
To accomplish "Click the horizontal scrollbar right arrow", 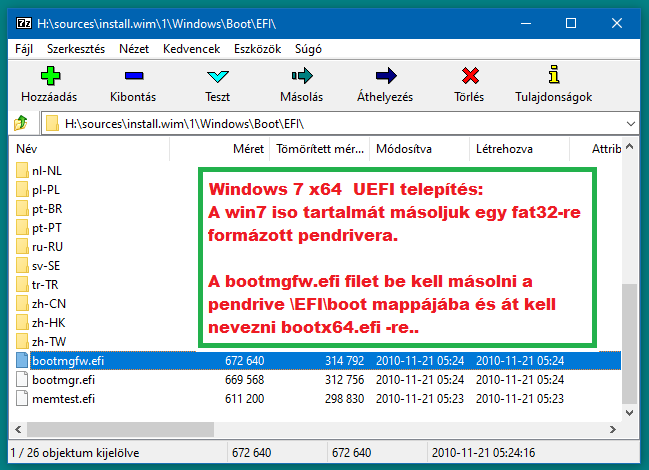I will click(613, 429).
